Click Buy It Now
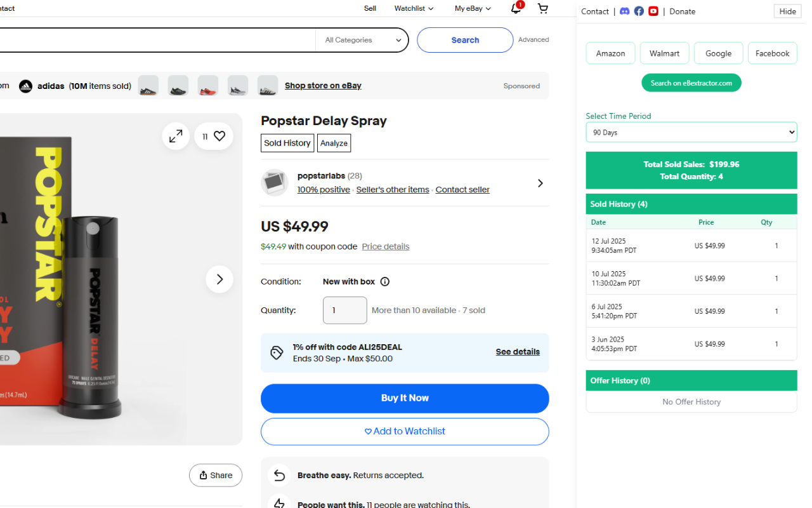This screenshot has width=812, height=508. click(x=405, y=398)
